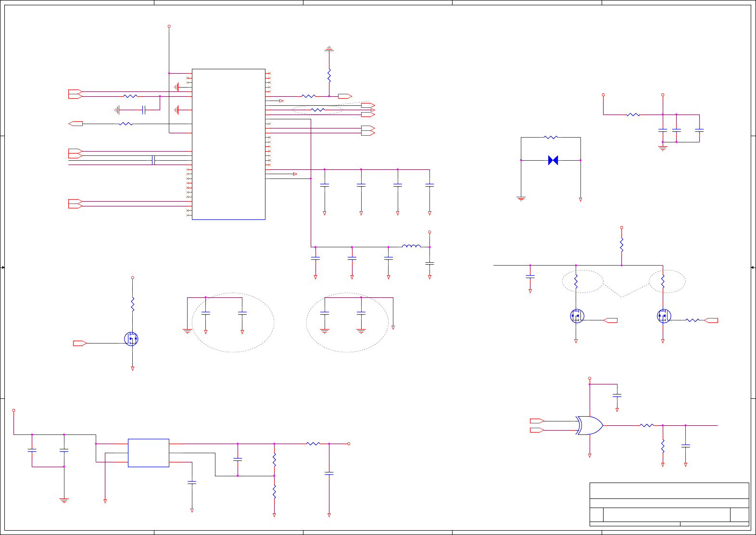
Task: Select the title block at the sheet corner
Action: point(669,504)
